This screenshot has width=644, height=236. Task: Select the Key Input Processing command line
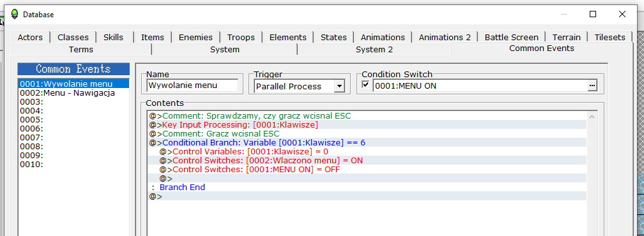367,124
